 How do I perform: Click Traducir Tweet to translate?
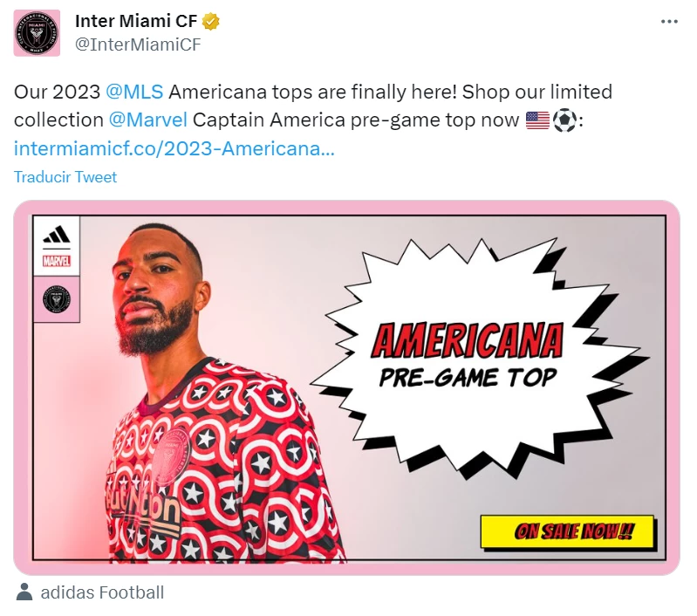(x=65, y=177)
